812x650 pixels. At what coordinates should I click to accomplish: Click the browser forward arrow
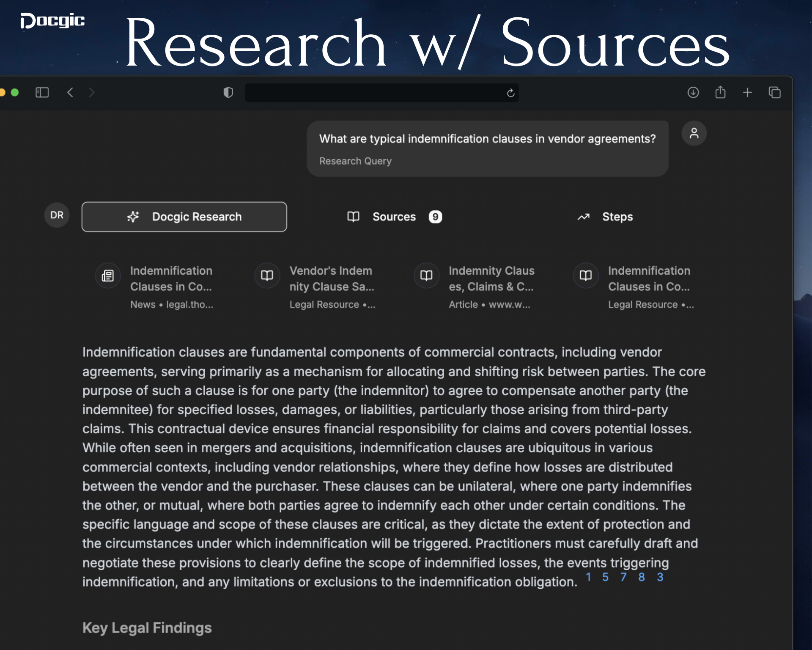pyautogui.click(x=92, y=92)
